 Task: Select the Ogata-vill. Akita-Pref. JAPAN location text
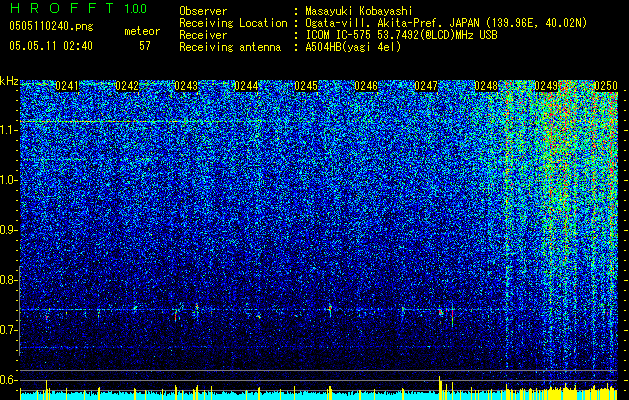446,23
